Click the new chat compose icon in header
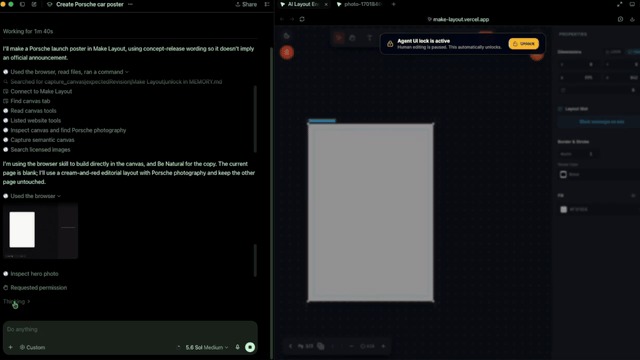The width and height of the screenshot is (640, 360). pos(34,4)
